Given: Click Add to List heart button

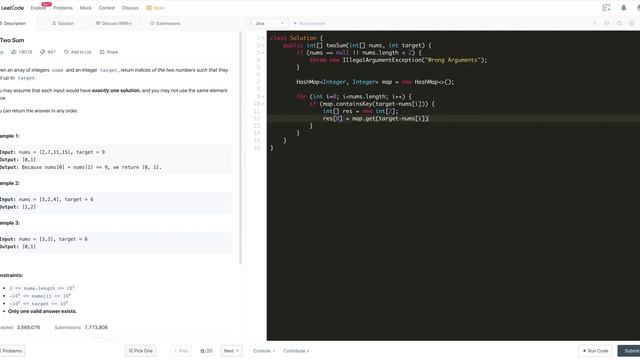Looking at the screenshot, I should tap(78, 52).
